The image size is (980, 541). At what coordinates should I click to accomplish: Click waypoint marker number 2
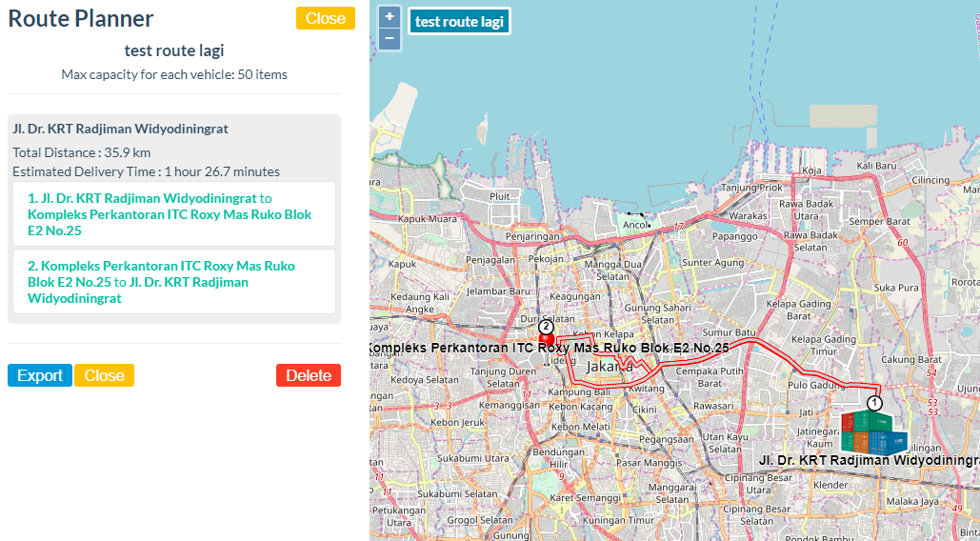[546, 326]
